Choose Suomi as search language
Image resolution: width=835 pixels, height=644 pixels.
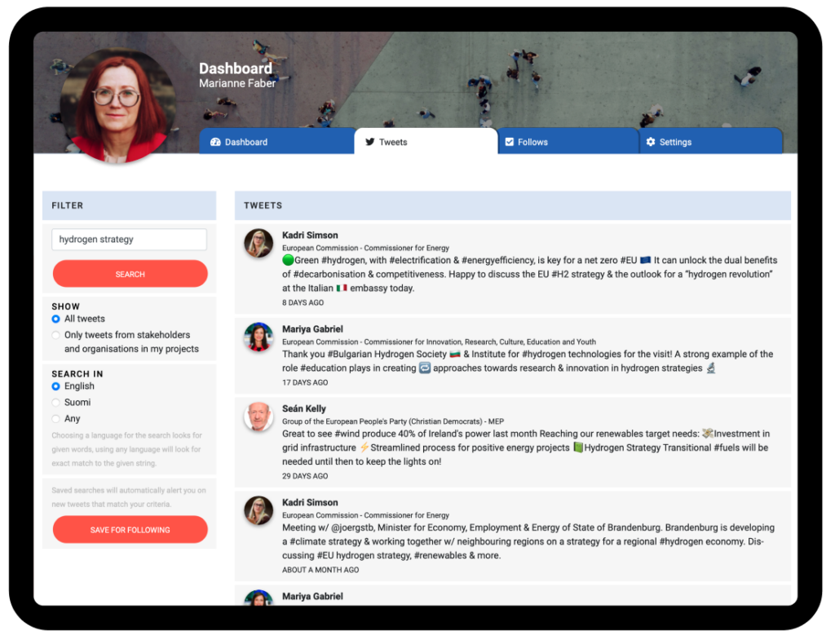[x=55, y=403]
